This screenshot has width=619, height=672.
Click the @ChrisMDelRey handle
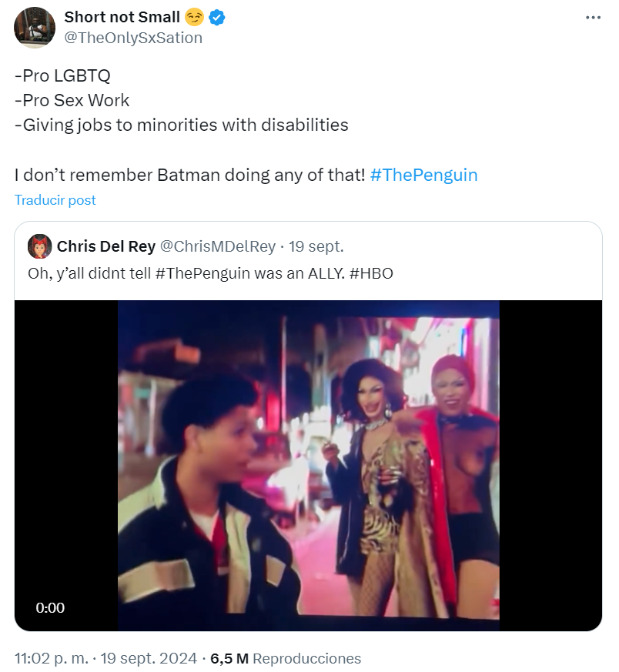217,246
